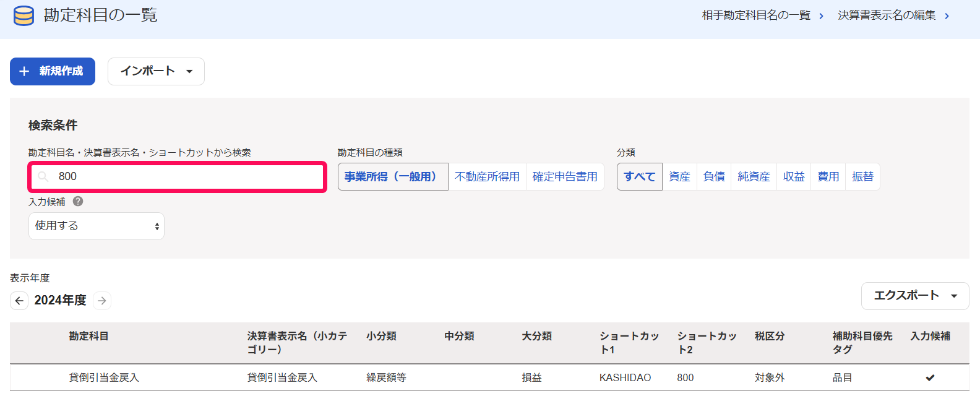Select 確定申告書用 account type
The width and height of the screenshot is (980, 409).
point(565,177)
